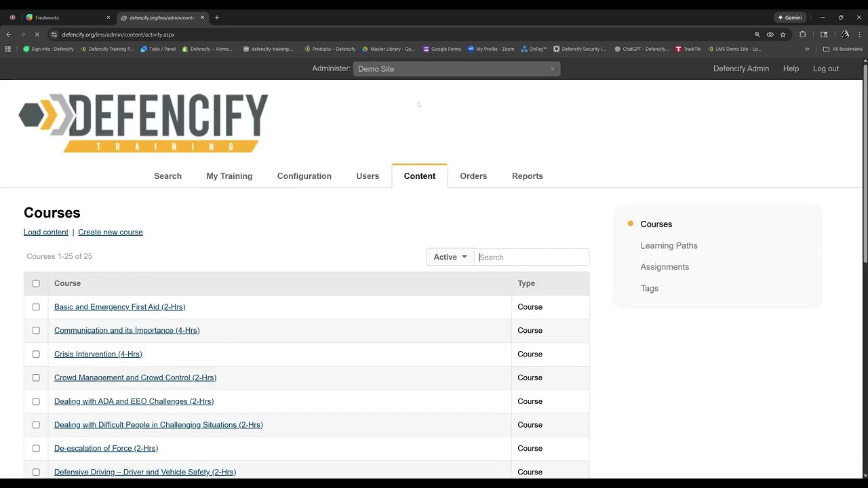The width and height of the screenshot is (868, 488).
Task: Open the Defencify Training P... bookmark
Action: [x=106, y=49]
